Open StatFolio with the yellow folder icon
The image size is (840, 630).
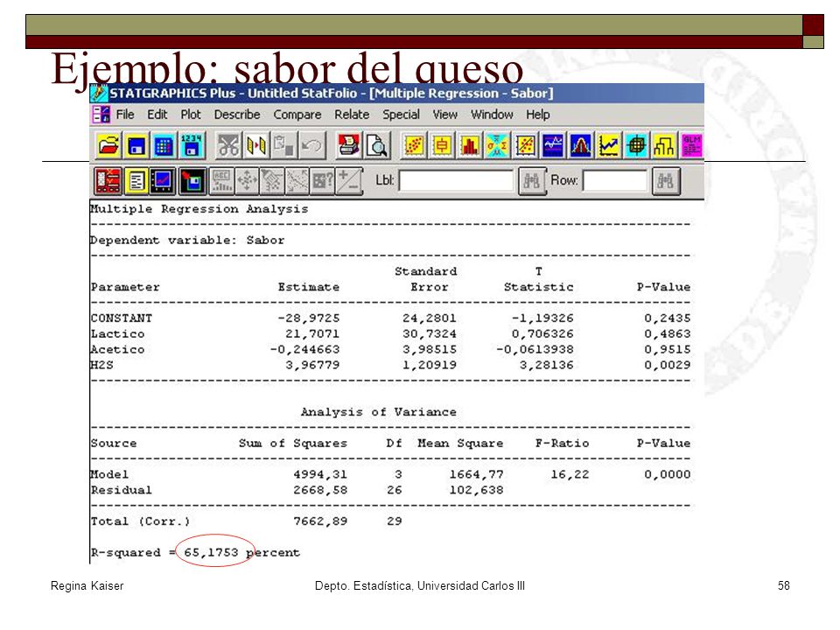point(108,145)
